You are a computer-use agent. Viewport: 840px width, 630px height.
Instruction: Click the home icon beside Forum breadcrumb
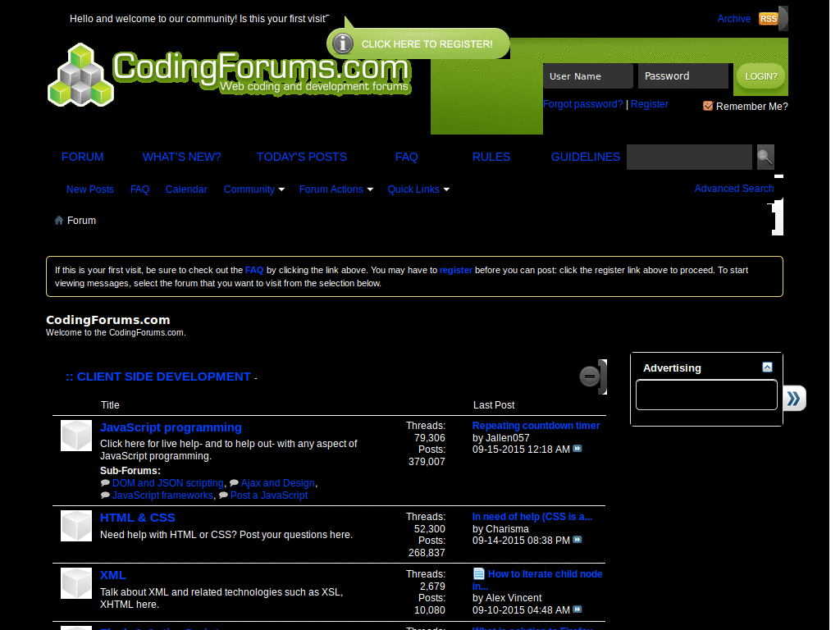tap(59, 220)
